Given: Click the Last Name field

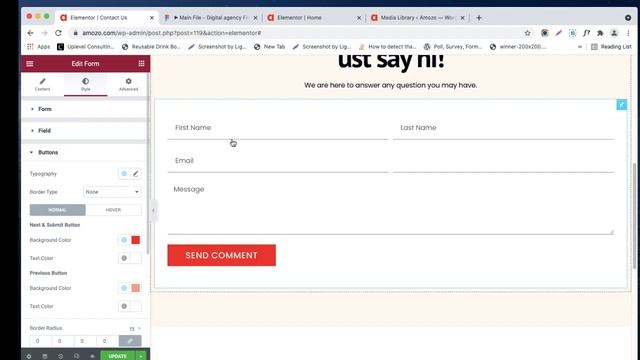Looking at the screenshot, I should click(x=503, y=128).
